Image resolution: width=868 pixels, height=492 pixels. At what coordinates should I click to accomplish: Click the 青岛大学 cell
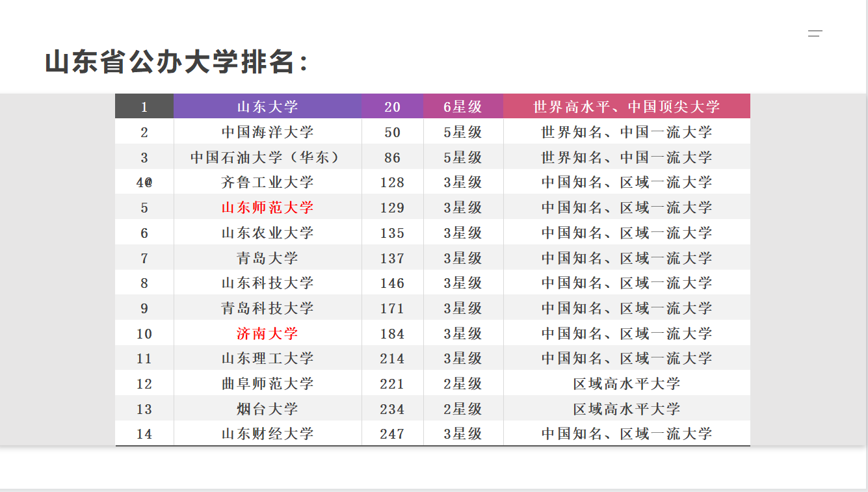[x=267, y=258]
